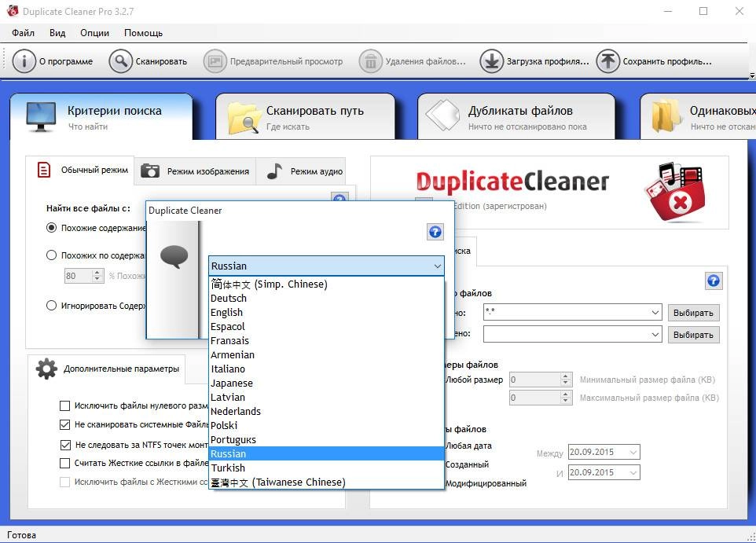This screenshot has height=543, width=756.
Task: Open the Файл menu
Action: coord(23,33)
